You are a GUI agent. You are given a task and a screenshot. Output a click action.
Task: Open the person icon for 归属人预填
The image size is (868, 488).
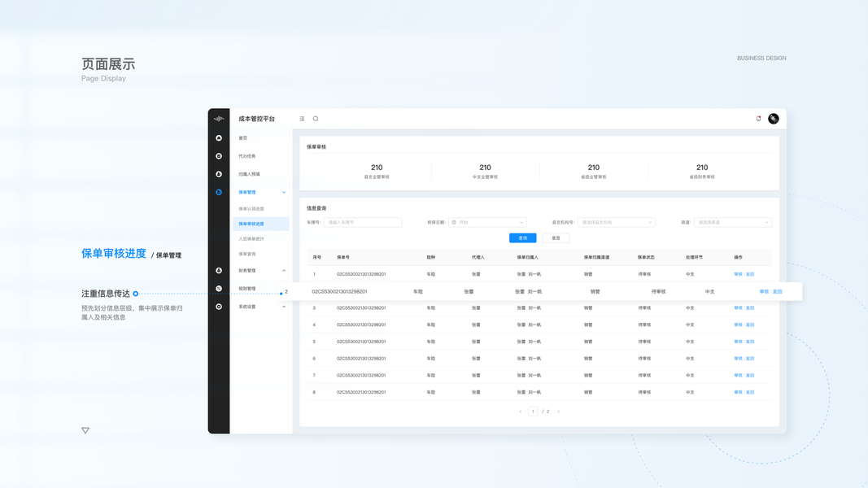tap(219, 174)
